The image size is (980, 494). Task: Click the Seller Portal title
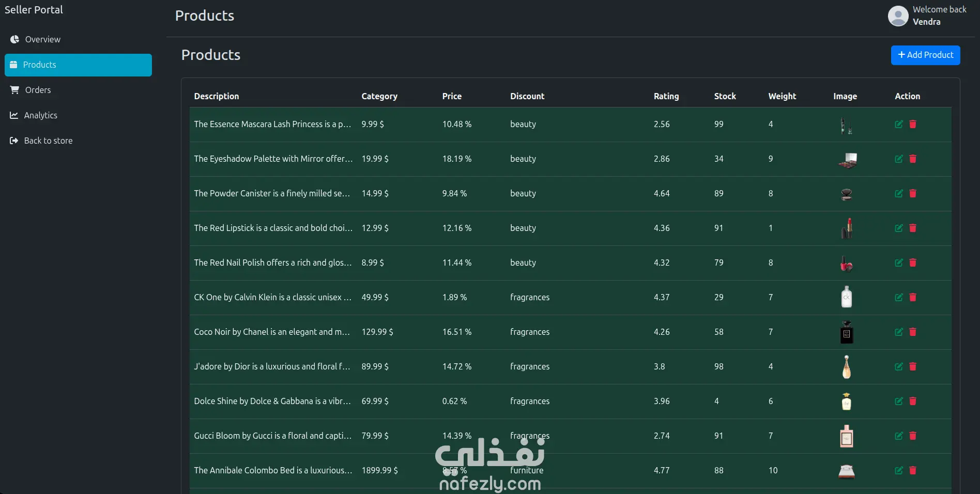point(34,10)
